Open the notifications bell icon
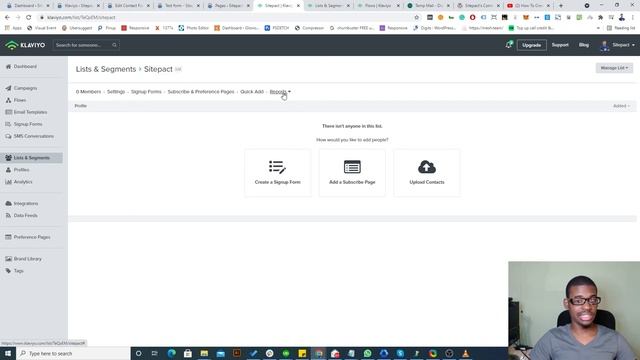 509,45
